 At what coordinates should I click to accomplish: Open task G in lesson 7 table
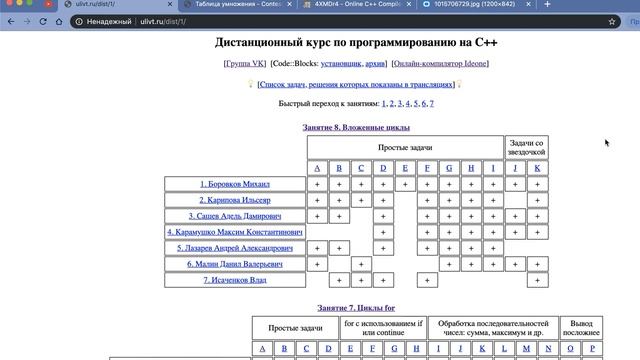click(394, 348)
